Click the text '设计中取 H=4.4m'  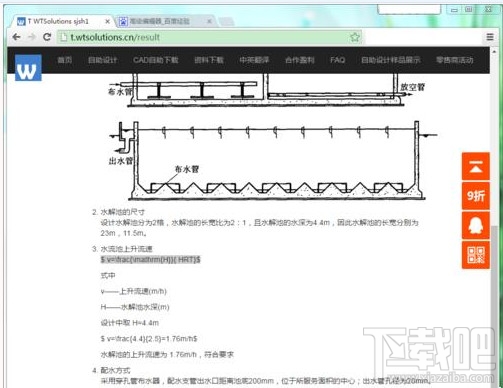[x=130, y=323]
